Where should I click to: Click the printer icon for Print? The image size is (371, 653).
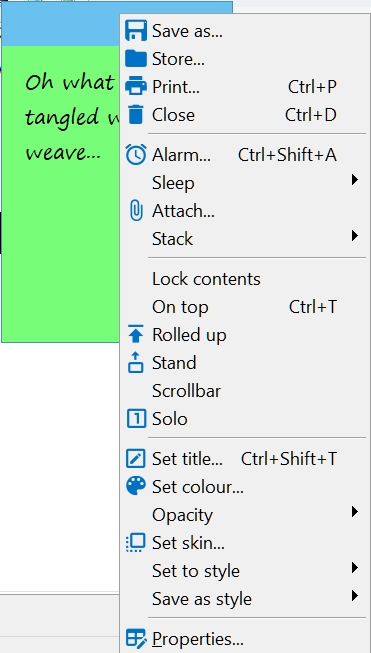pos(136,87)
